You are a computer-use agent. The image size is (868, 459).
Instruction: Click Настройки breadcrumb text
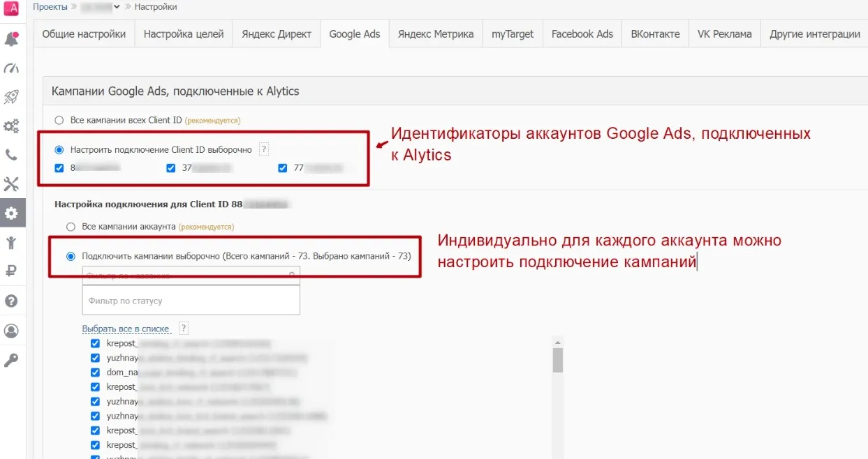156,7
